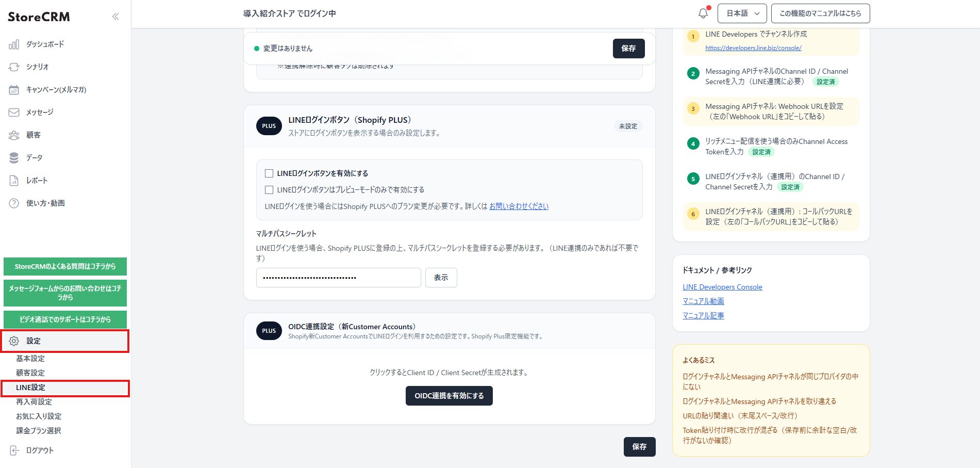
Task: Click the multipass secret password field
Action: 338,278
